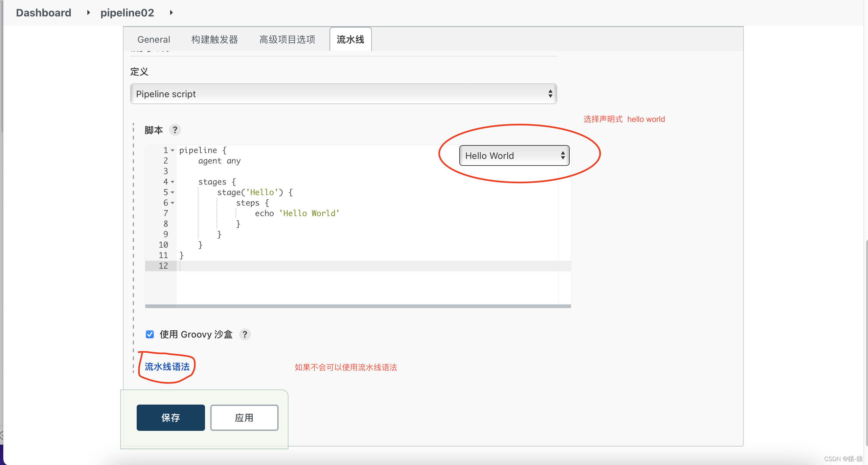Click the breadcrumb arrow after pipeline02

(x=171, y=13)
